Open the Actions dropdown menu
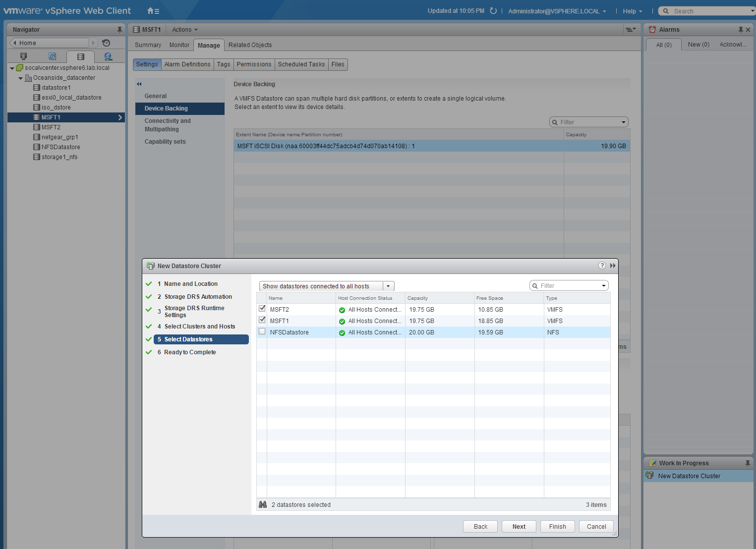Viewport: 756px width, 549px height. tap(184, 30)
